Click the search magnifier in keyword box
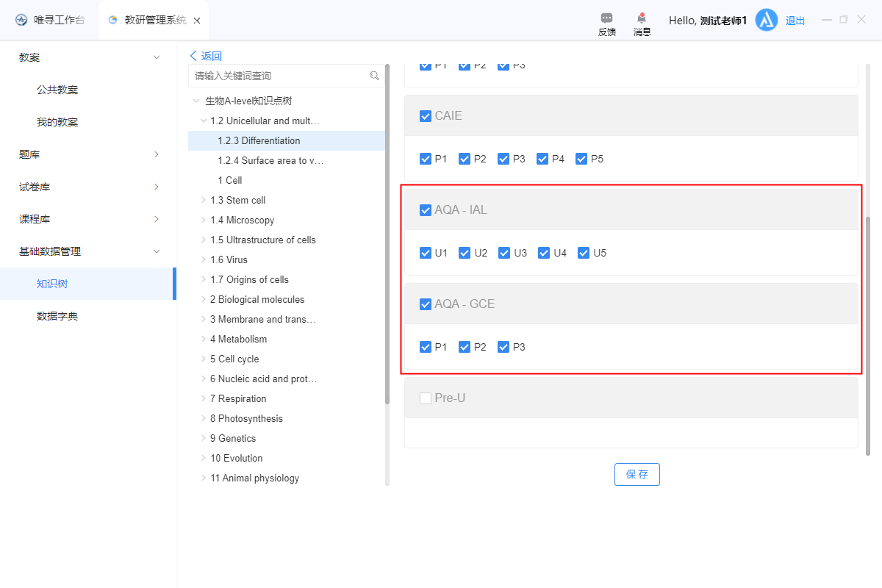Viewport: 882px width, 588px height. (374, 76)
